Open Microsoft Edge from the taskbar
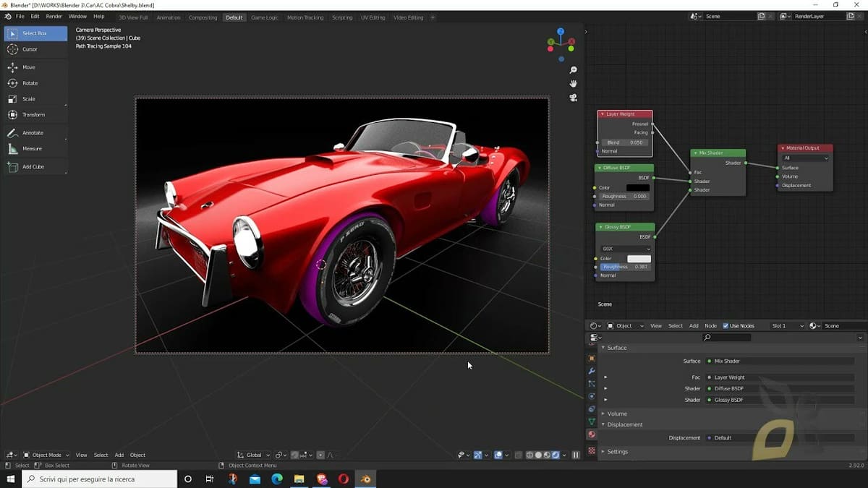Viewport: 868px width, 488px height. (276, 479)
